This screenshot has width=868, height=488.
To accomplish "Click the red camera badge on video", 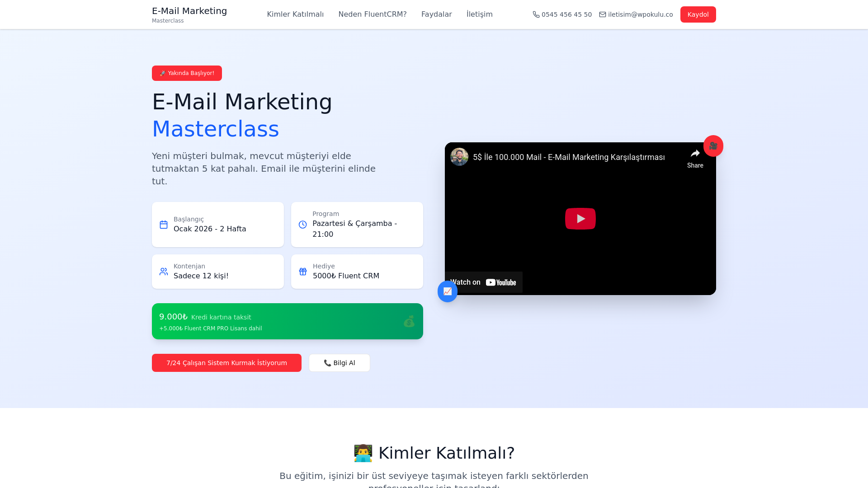I will [x=713, y=146].
